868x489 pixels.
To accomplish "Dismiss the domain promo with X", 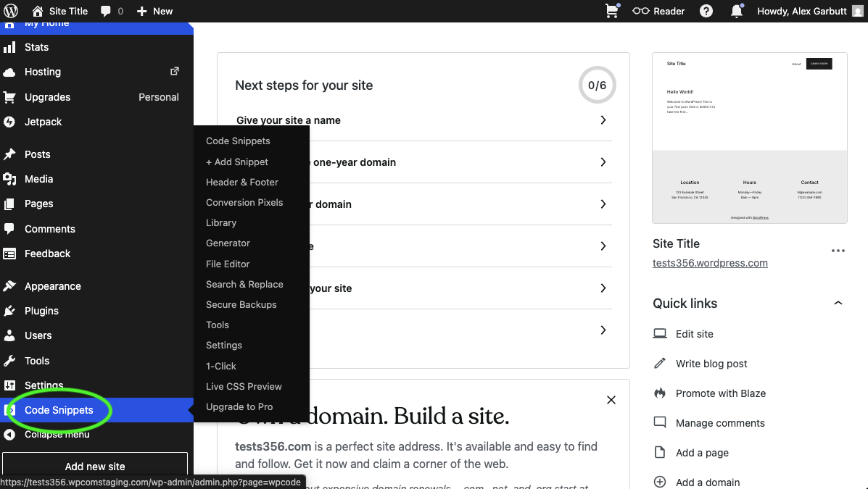I will coord(611,400).
